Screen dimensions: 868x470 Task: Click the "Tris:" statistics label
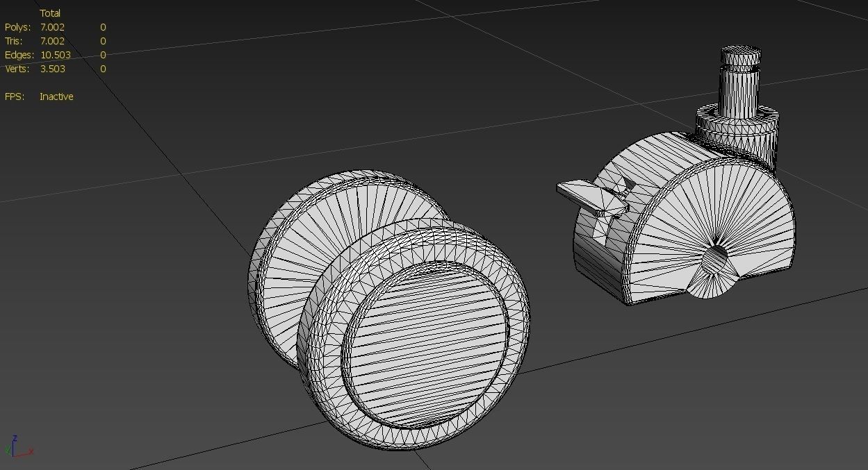coord(14,41)
